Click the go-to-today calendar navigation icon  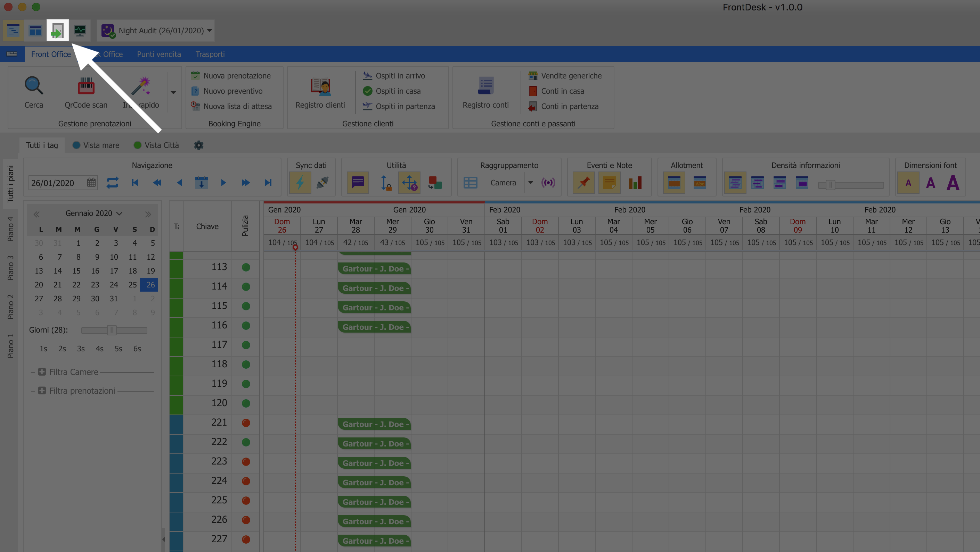click(x=201, y=183)
